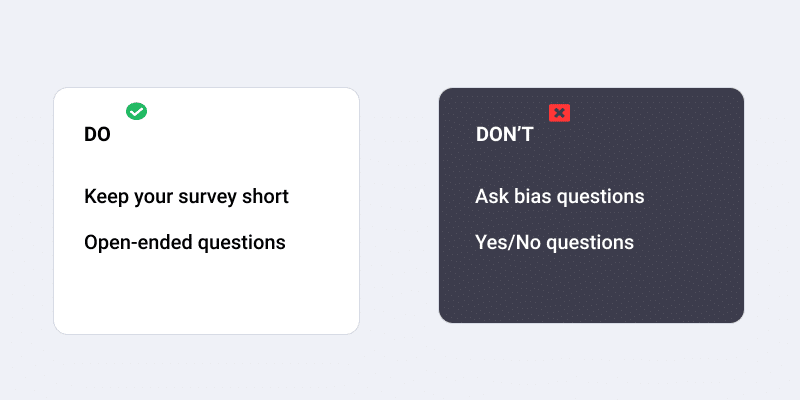Click the red X icon

pyautogui.click(x=559, y=113)
